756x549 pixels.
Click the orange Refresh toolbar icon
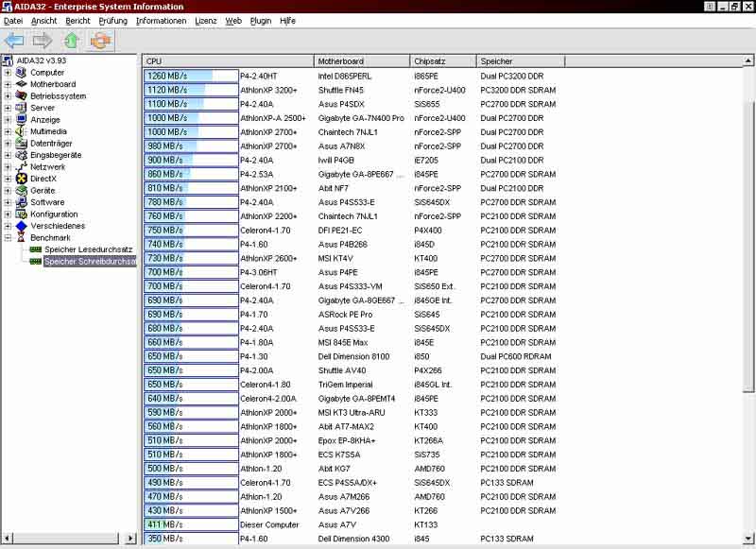100,41
